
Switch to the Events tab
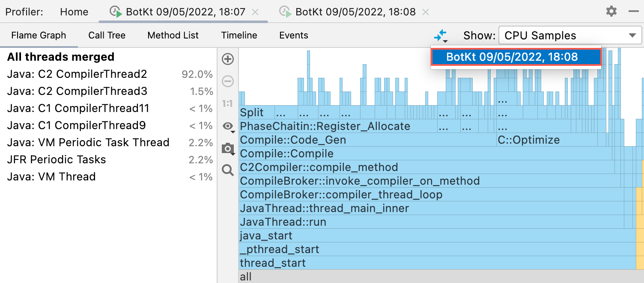(x=294, y=35)
